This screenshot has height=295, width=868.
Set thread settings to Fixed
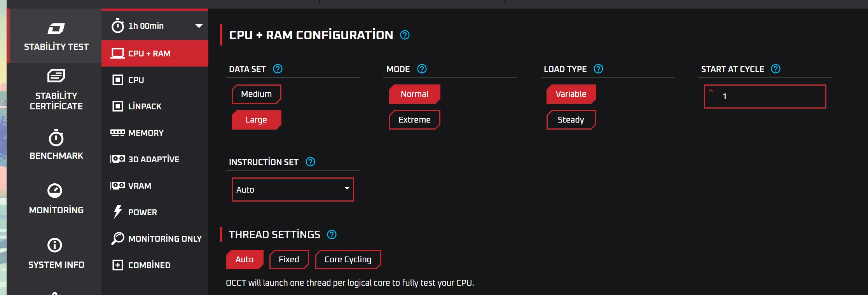tap(289, 260)
